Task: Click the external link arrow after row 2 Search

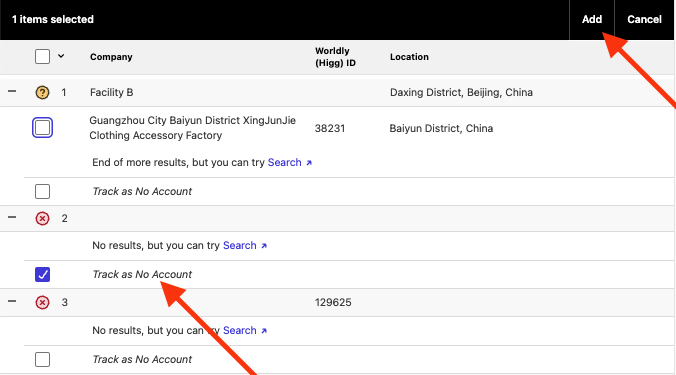Action: click(264, 246)
